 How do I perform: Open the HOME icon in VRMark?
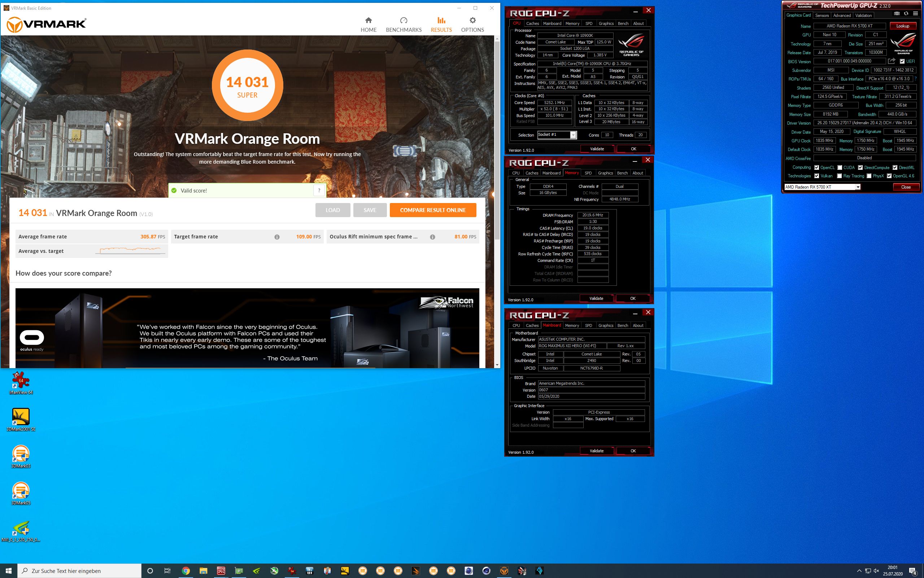(x=369, y=20)
